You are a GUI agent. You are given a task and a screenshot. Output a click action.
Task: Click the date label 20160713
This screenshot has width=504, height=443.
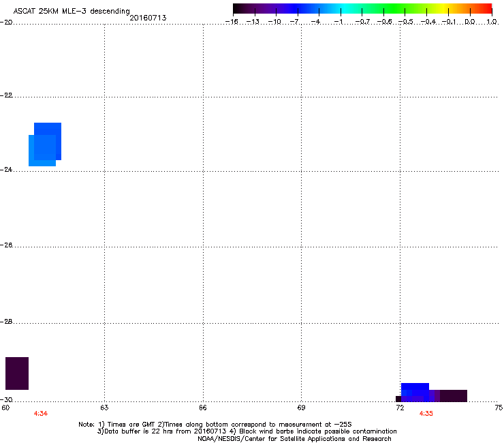[148, 18]
